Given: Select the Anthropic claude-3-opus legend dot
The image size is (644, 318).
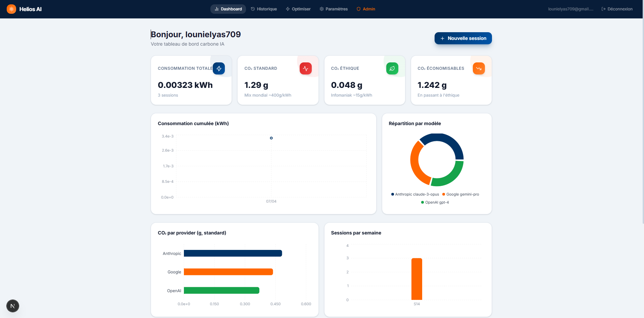Looking at the screenshot, I should (393, 194).
